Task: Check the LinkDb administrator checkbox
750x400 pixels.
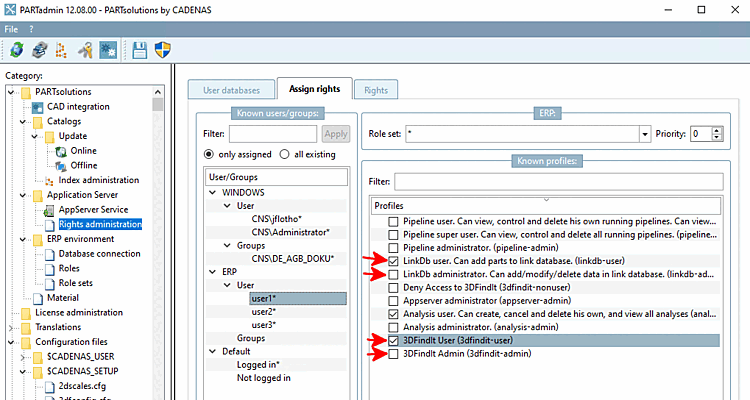Action: click(393, 275)
